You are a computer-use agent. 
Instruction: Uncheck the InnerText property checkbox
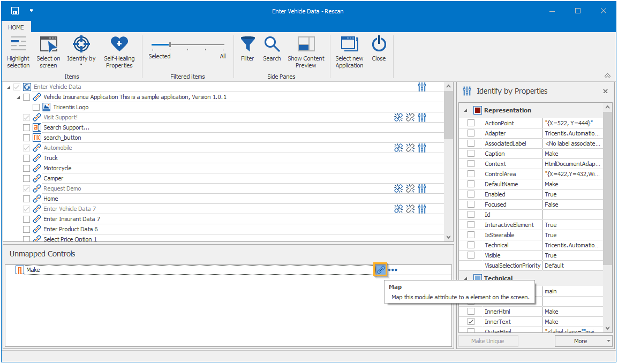click(x=471, y=322)
